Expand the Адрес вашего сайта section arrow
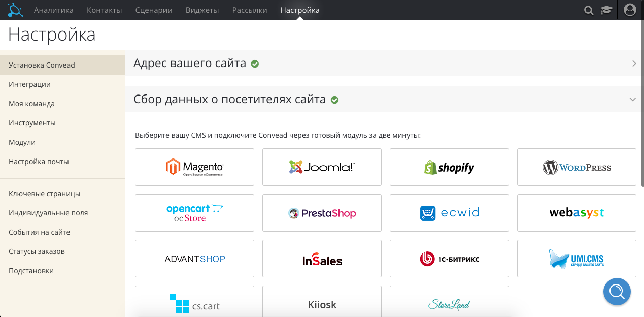The height and width of the screenshot is (317, 644). point(634,64)
